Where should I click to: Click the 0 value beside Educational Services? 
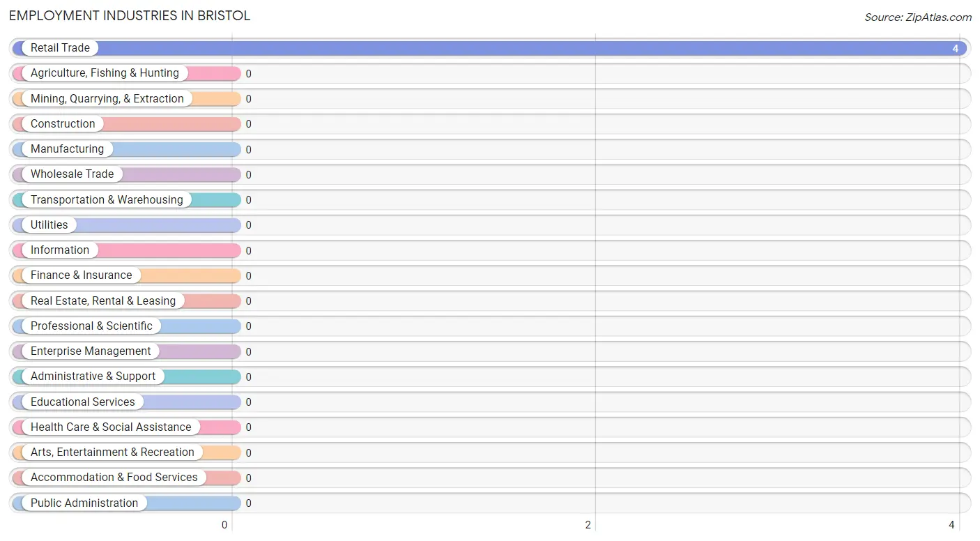(x=248, y=402)
